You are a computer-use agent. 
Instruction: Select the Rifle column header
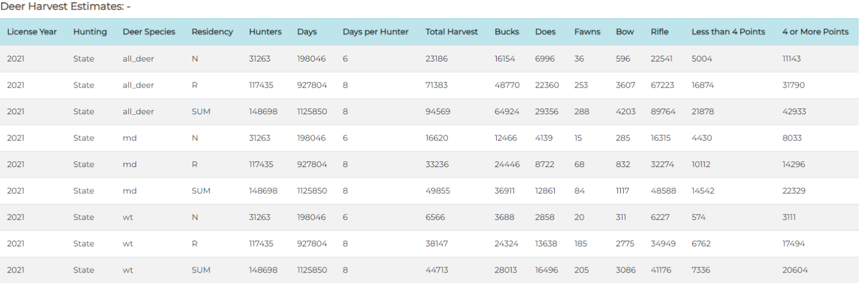coord(660,32)
